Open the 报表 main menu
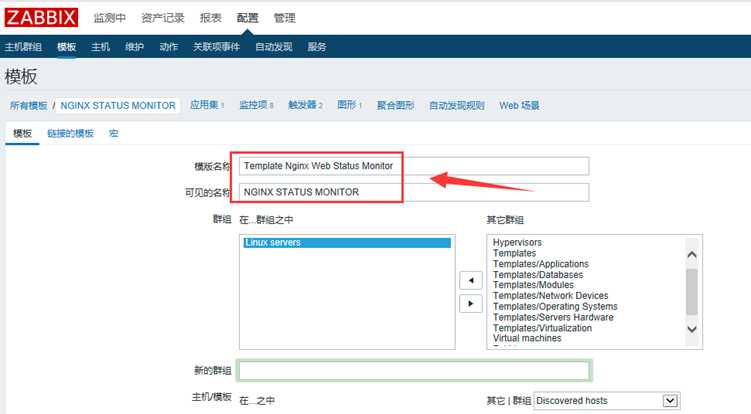This screenshot has width=751, height=414. [x=211, y=18]
